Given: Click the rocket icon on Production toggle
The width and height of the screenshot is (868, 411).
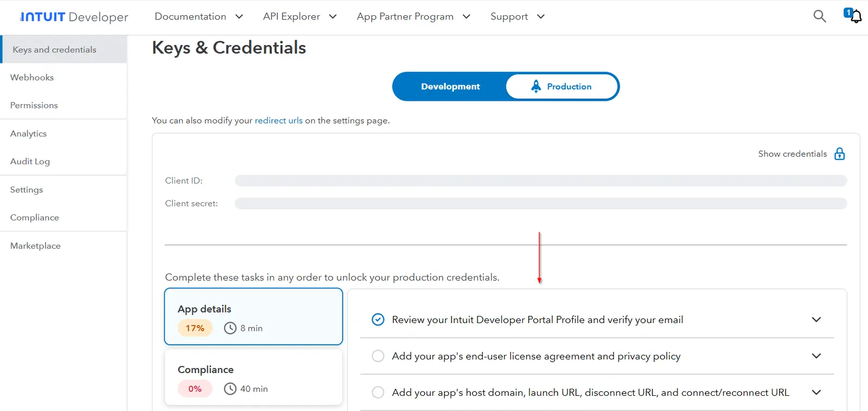Looking at the screenshot, I should tap(536, 86).
